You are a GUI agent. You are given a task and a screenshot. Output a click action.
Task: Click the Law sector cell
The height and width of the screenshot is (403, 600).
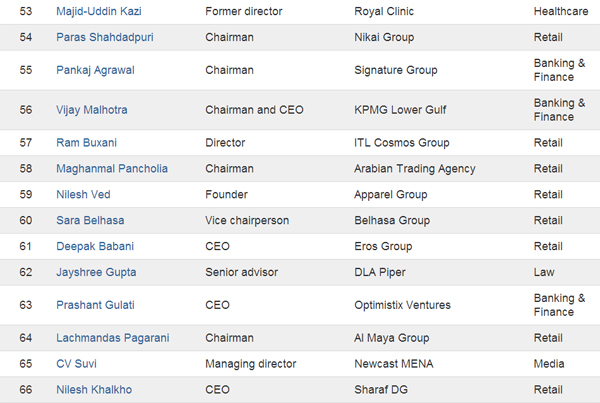pyautogui.click(x=544, y=272)
